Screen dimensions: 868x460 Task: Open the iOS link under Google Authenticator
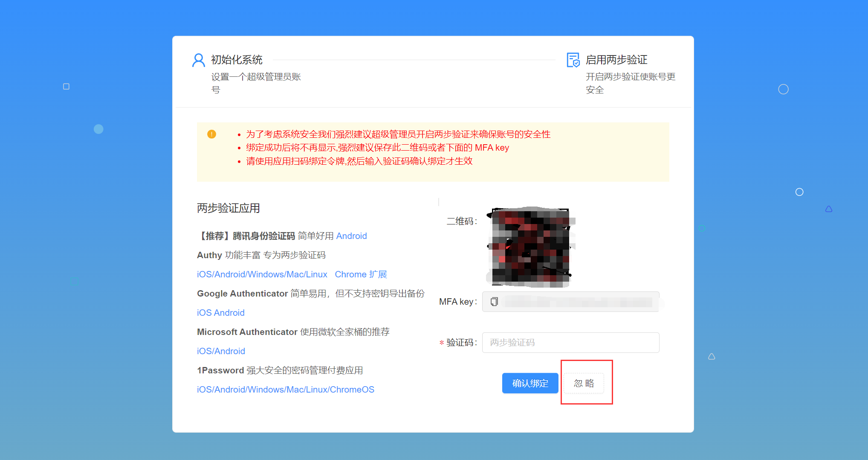(x=204, y=313)
